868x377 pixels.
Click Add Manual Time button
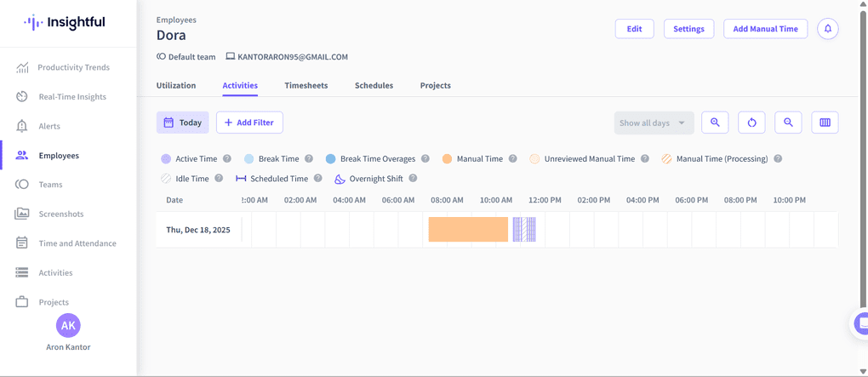point(766,29)
